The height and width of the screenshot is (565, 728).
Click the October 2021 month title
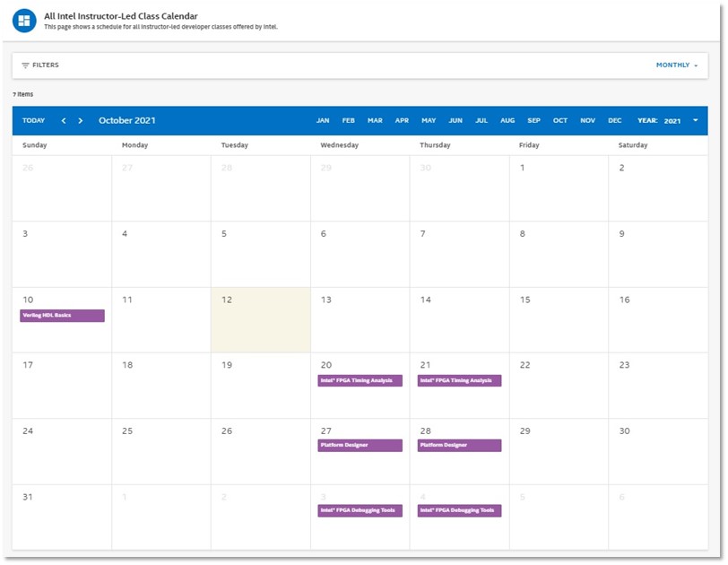(126, 121)
